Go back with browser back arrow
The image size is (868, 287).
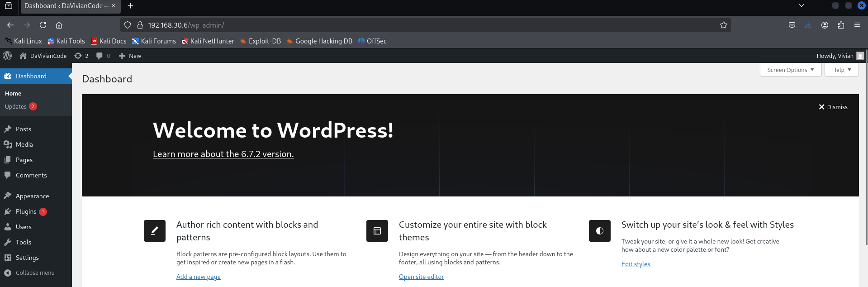(10, 25)
